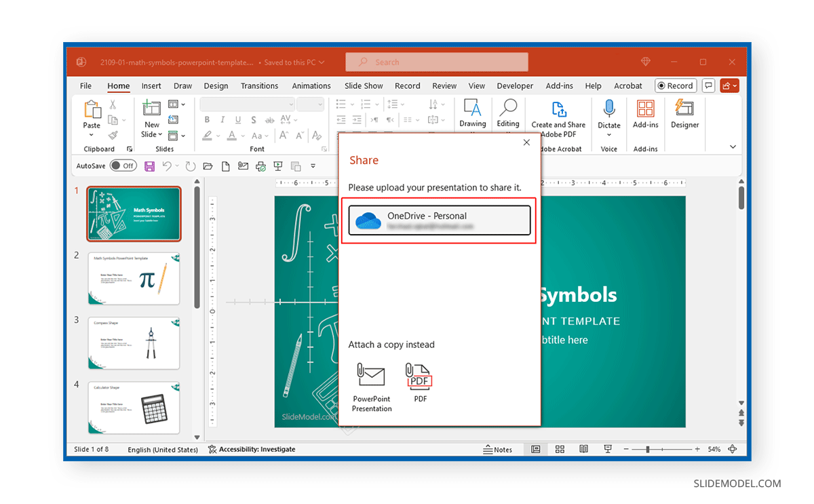Click the New blank document icon
Screen dimensions: 814x504
pyautogui.click(x=225, y=166)
